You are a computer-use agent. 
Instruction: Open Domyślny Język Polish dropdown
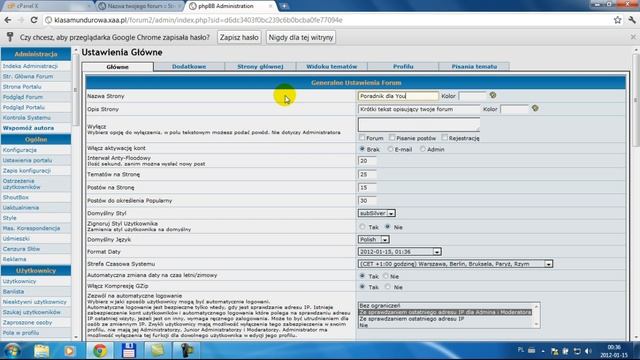374,239
